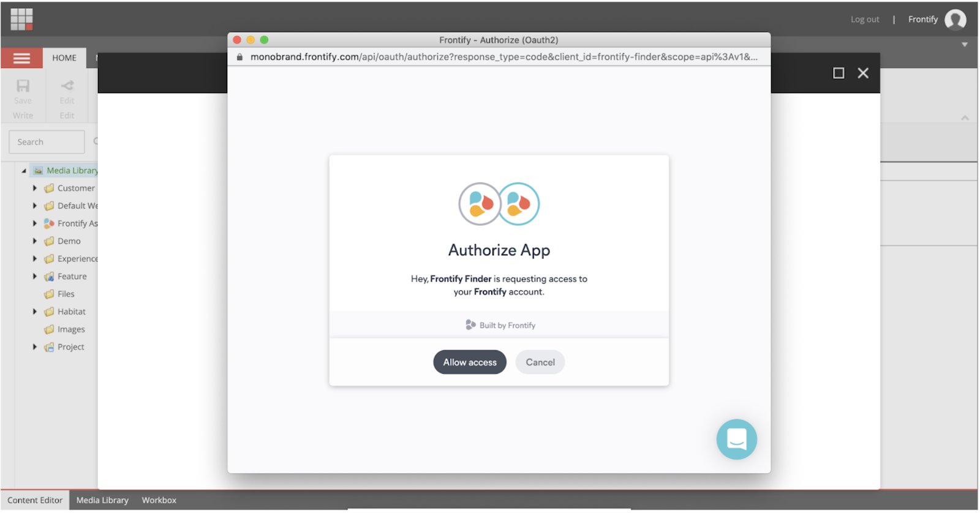Select the Frontify As tree item
The height and width of the screenshot is (513, 980).
click(x=71, y=224)
